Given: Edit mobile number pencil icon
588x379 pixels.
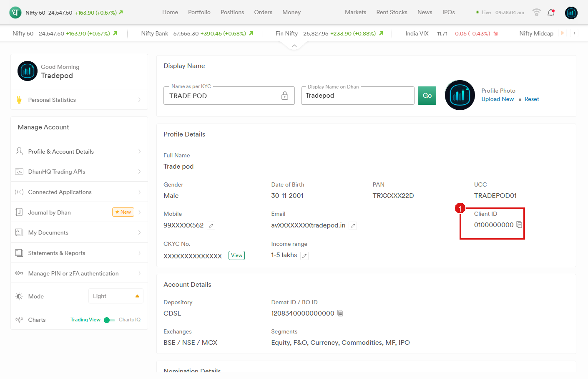Looking at the screenshot, I should pos(211,226).
